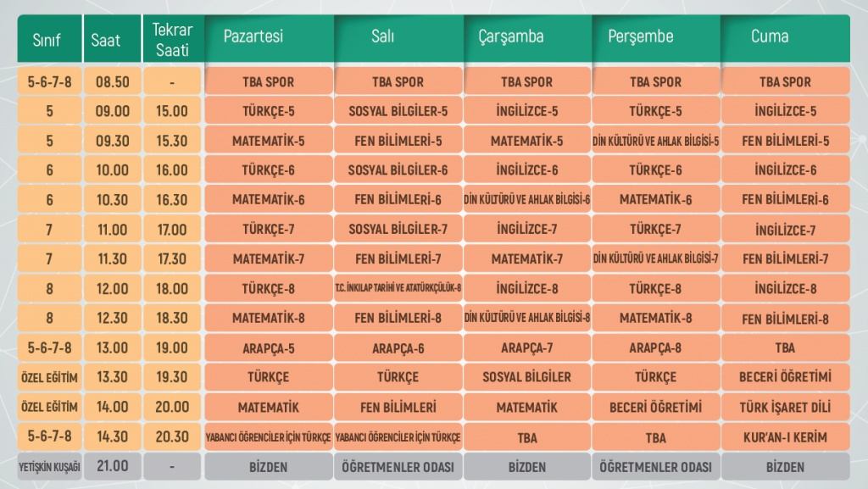Select the SOSYAL BİLGİLER-6 cell

click(398, 170)
